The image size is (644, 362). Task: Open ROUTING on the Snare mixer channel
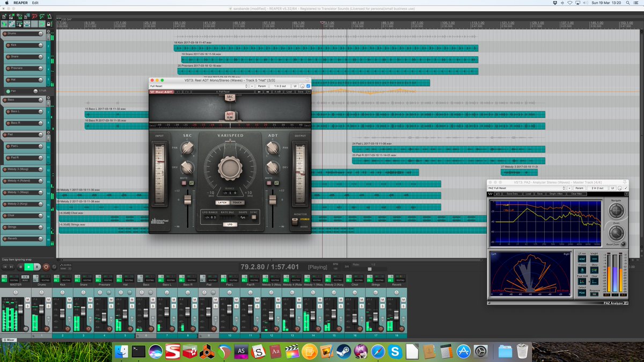pos(87,278)
